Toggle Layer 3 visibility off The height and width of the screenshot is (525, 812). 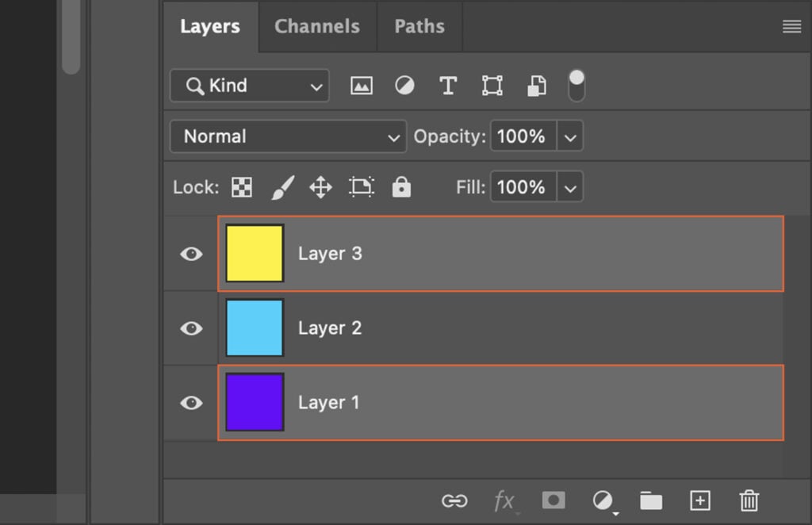190,254
